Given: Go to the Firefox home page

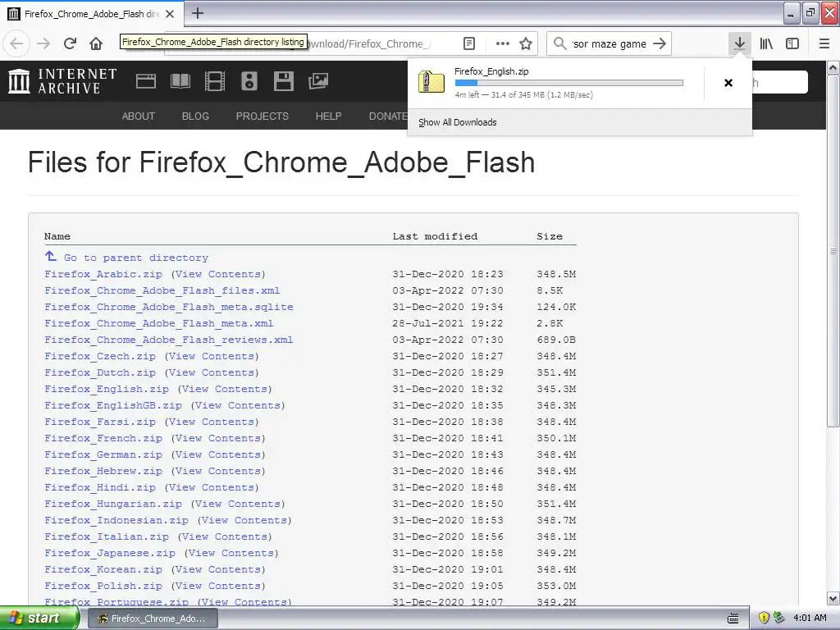Looking at the screenshot, I should [x=96, y=43].
